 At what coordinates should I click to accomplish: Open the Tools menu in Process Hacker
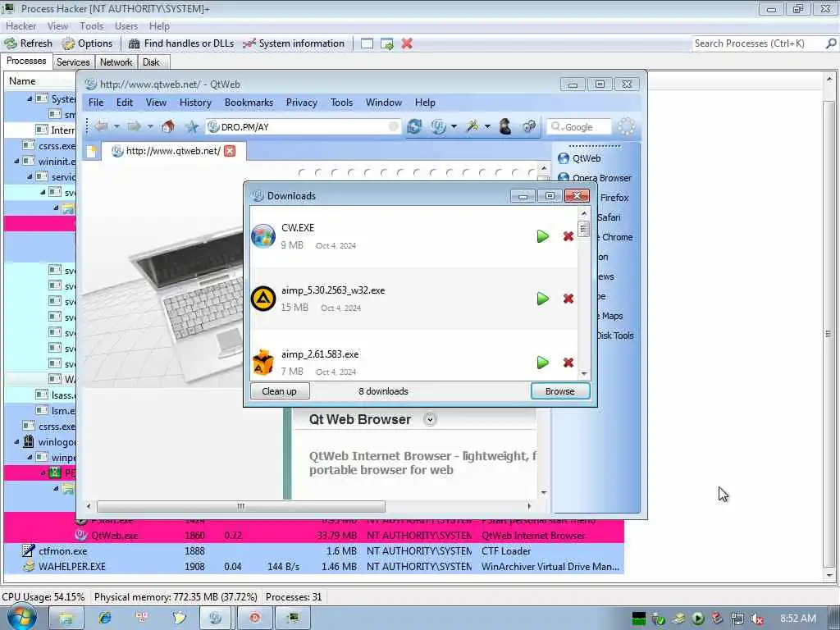(x=91, y=25)
